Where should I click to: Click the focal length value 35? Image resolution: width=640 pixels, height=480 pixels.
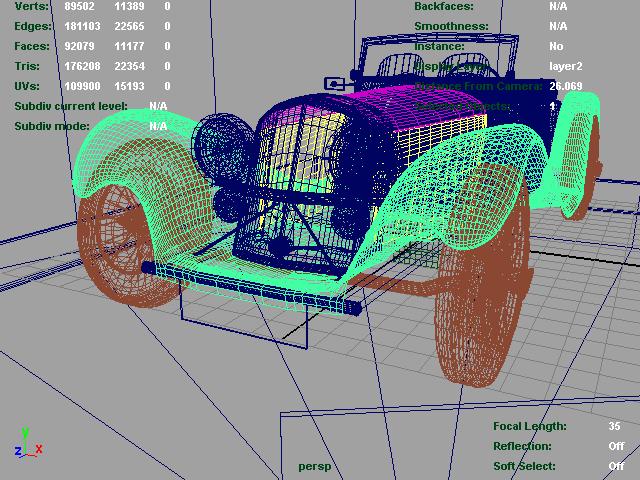pos(614,426)
